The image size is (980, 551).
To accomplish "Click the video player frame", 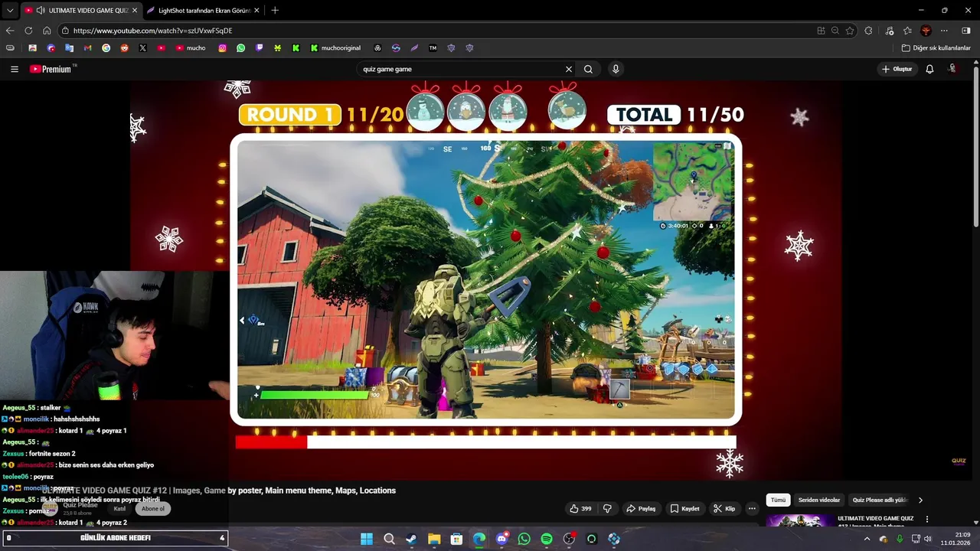I will [486, 279].
